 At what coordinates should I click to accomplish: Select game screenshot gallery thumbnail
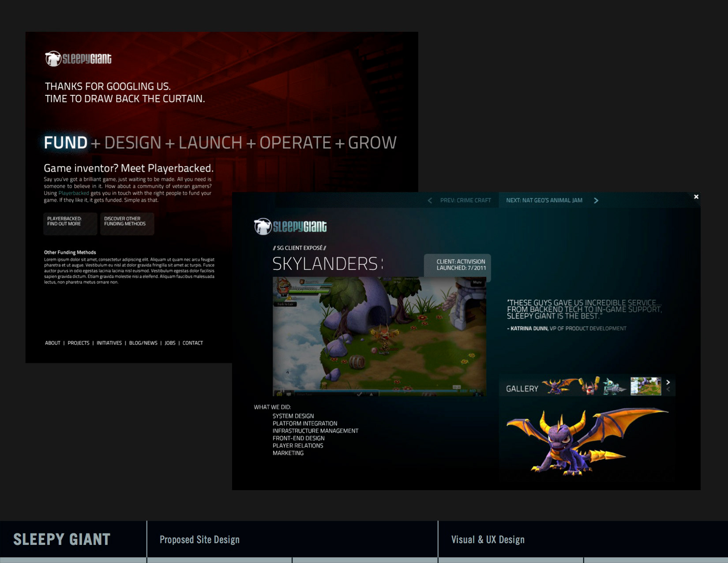coord(646,386)
